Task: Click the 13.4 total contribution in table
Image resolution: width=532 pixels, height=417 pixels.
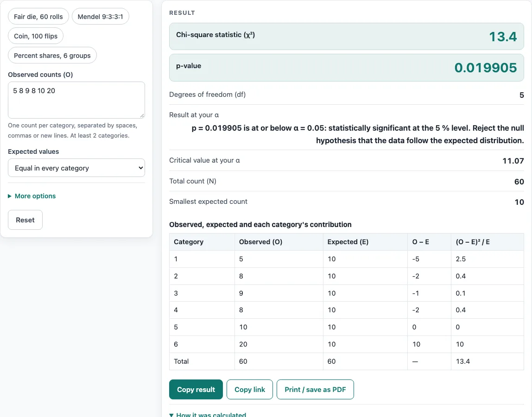Action: 463,361
